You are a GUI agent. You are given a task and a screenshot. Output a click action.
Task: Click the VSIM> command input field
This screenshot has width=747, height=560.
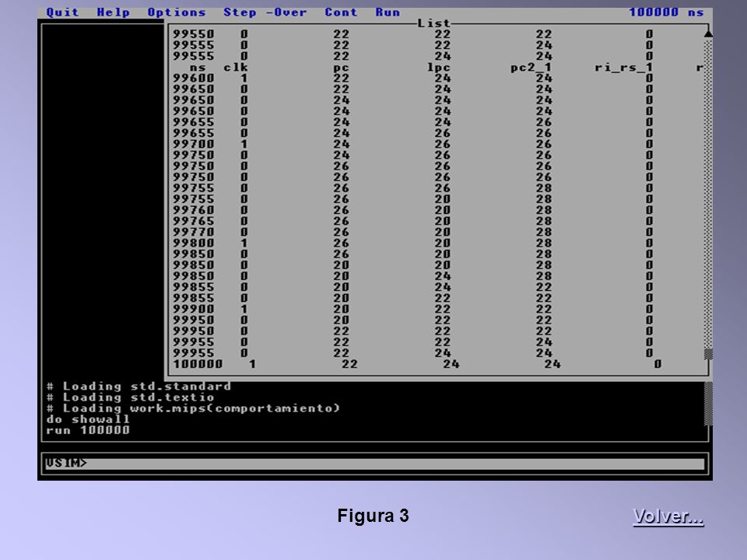click(375, 464)
